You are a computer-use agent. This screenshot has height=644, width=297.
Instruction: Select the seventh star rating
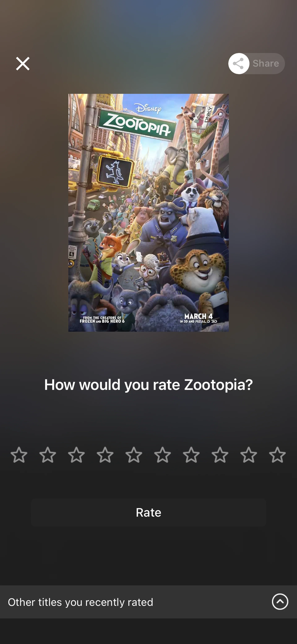click(x=191, y=455)
